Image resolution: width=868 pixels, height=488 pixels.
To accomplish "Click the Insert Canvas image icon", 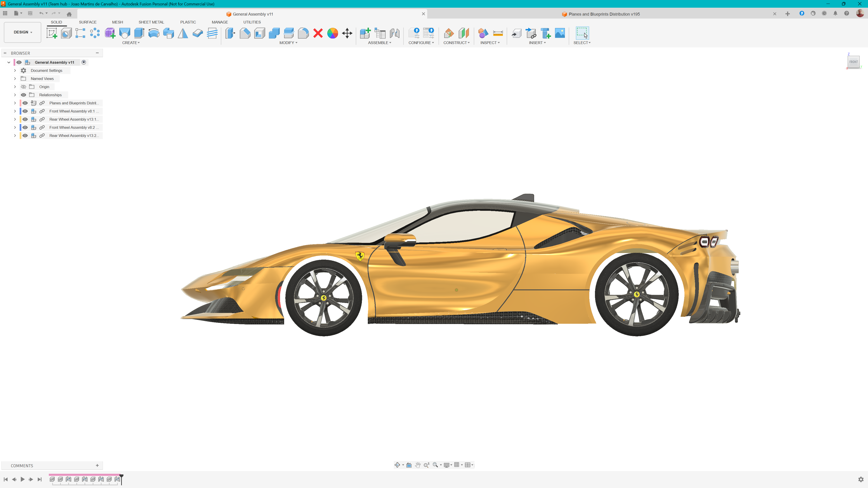I will (560, 33).
